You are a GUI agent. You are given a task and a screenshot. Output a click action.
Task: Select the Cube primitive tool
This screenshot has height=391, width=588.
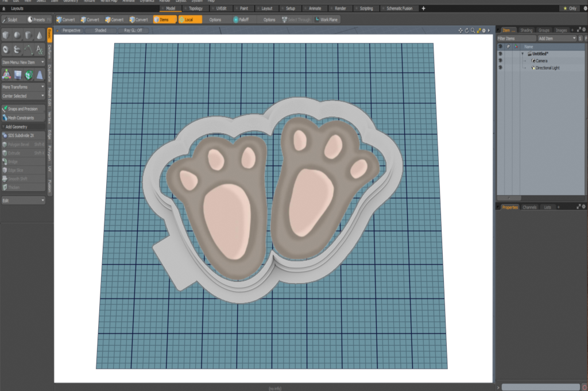click(6, 36)
